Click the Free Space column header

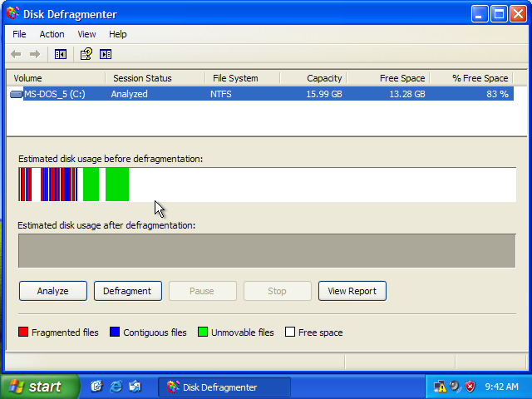pyautogui.click(x=387, y=78)
